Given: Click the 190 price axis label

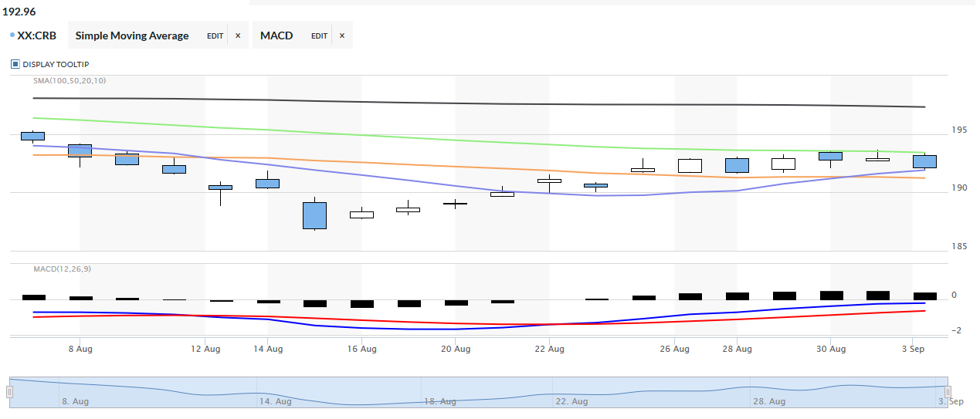Looking at the screenshot, I should point(960,188).
